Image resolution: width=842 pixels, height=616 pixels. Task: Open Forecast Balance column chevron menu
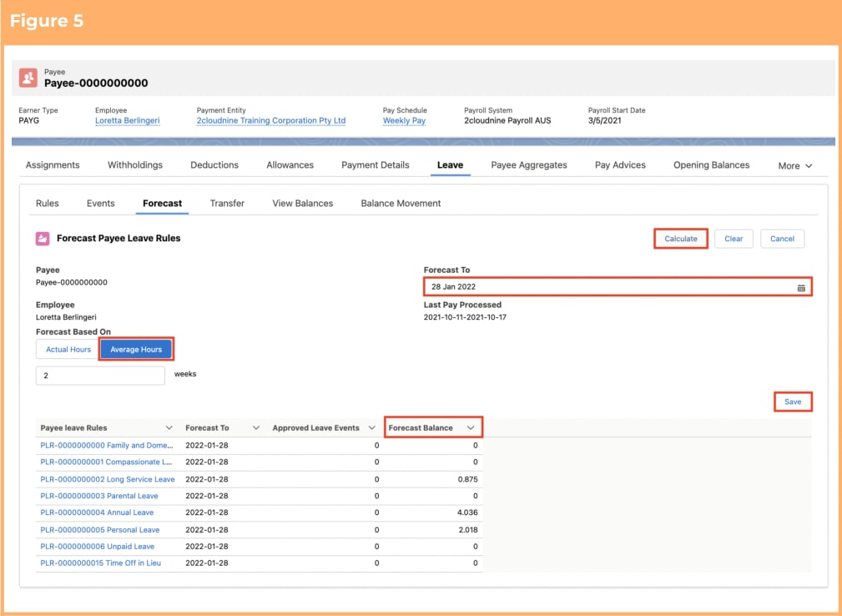click(471, 428)
